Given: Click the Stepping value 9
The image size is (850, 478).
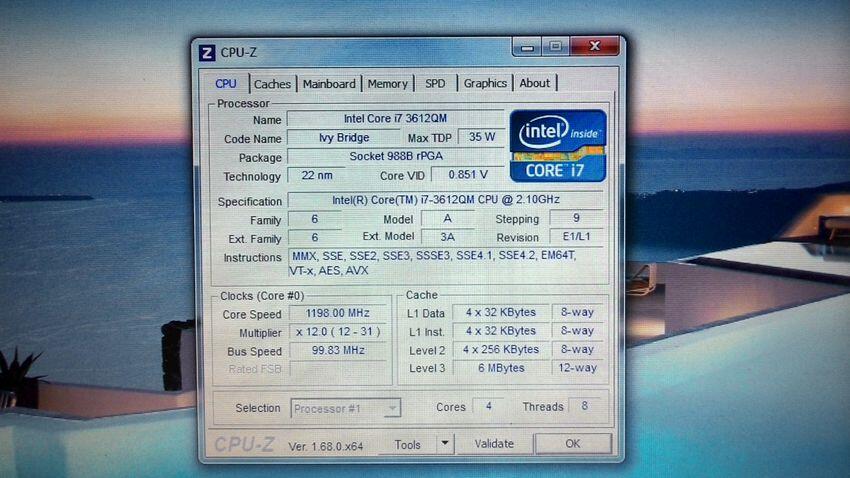Looking at the screenshot, I should point(576,218).
